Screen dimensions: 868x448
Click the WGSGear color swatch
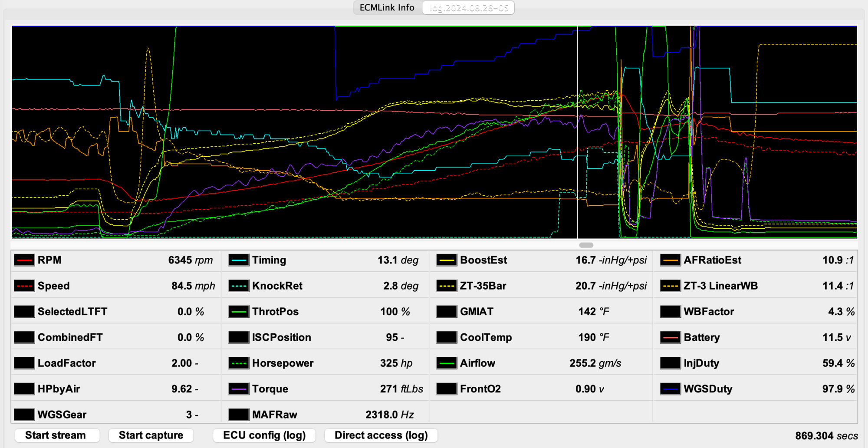click(x=24, y=415)
